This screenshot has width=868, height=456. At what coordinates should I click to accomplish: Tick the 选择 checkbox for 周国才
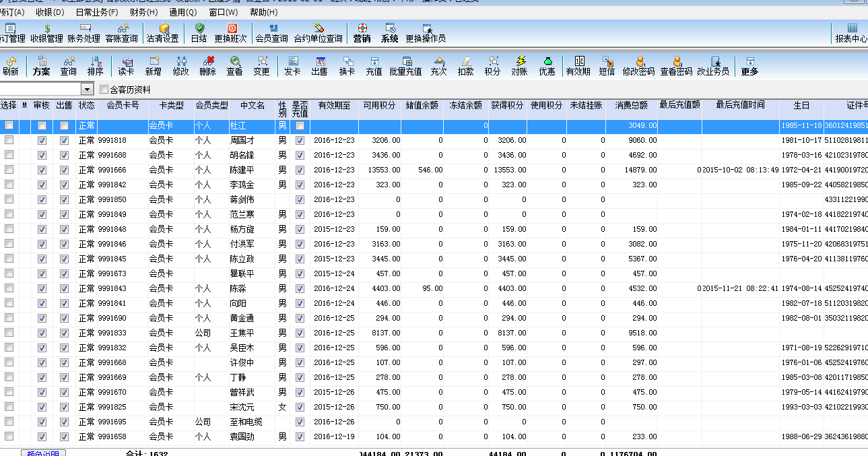click(x=9, y=140)
